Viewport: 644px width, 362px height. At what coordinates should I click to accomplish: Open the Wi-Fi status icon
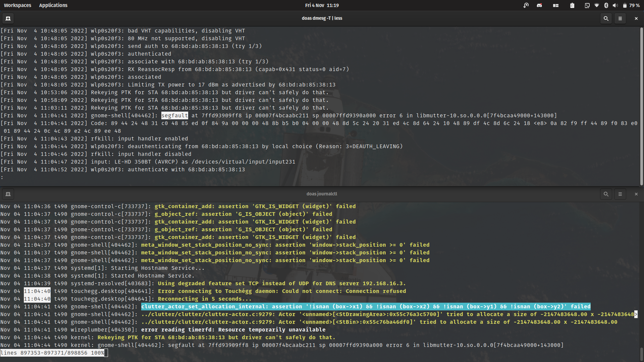[597, 5]
